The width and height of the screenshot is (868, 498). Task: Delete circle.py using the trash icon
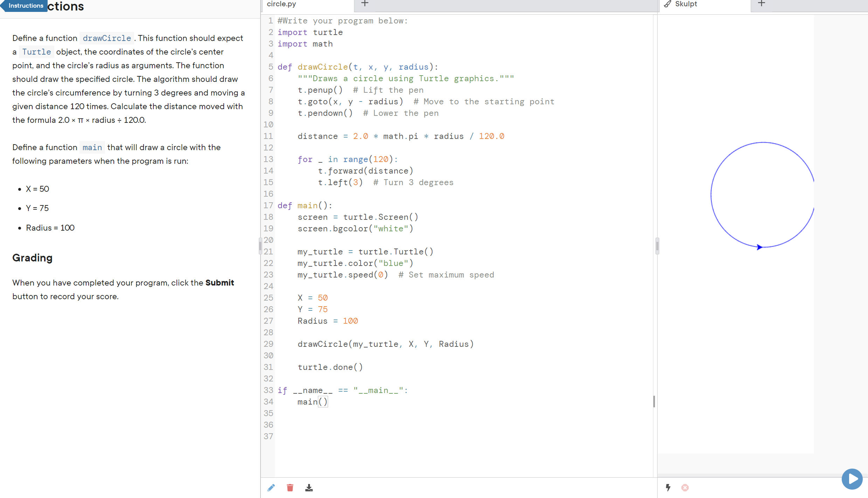point(290,488)
